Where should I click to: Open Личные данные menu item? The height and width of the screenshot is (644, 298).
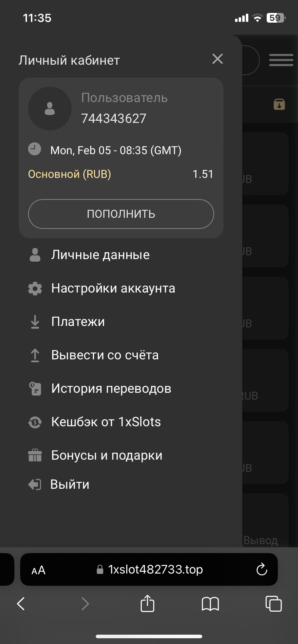coord(100,255)
